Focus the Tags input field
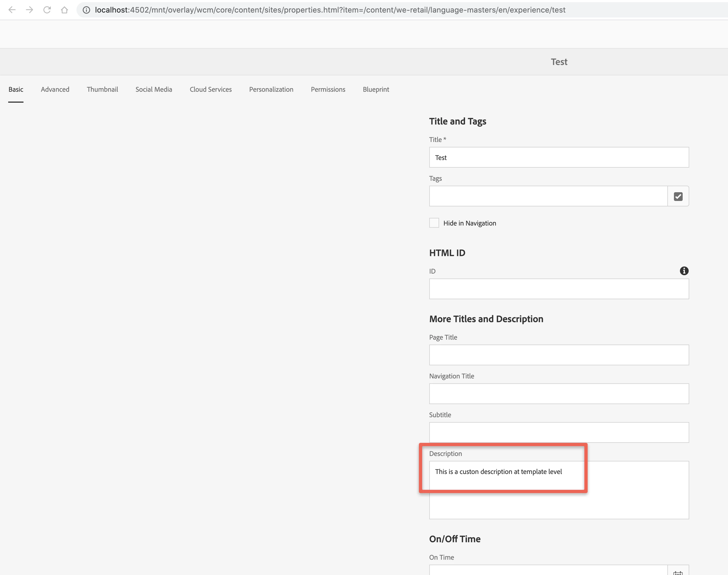 pyautogui.click(x=548, y=196)
